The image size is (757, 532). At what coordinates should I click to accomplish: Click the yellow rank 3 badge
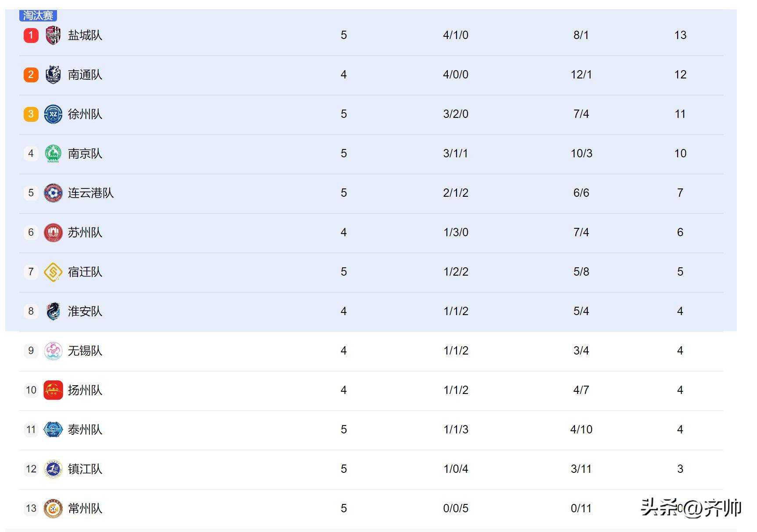(31, 114)
